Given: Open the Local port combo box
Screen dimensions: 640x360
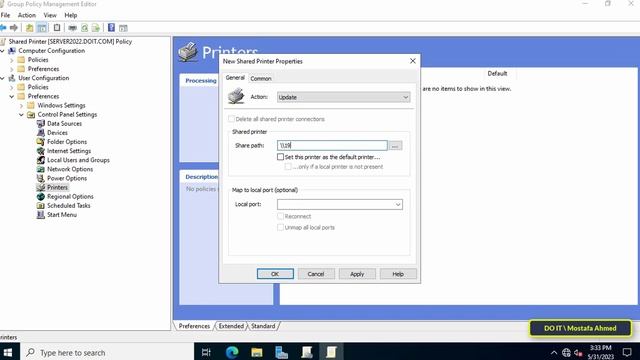Looking at the screenshot, I should click(340, 204).
